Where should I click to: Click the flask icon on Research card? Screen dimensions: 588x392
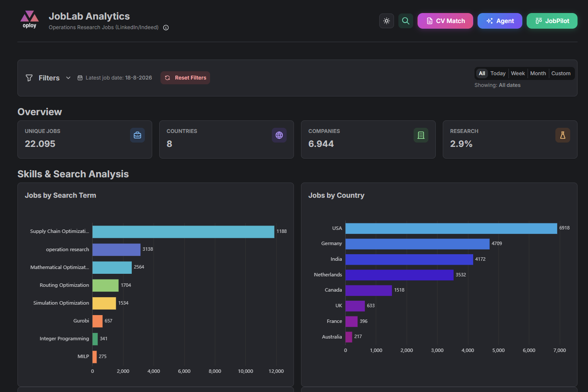[563, 135]
